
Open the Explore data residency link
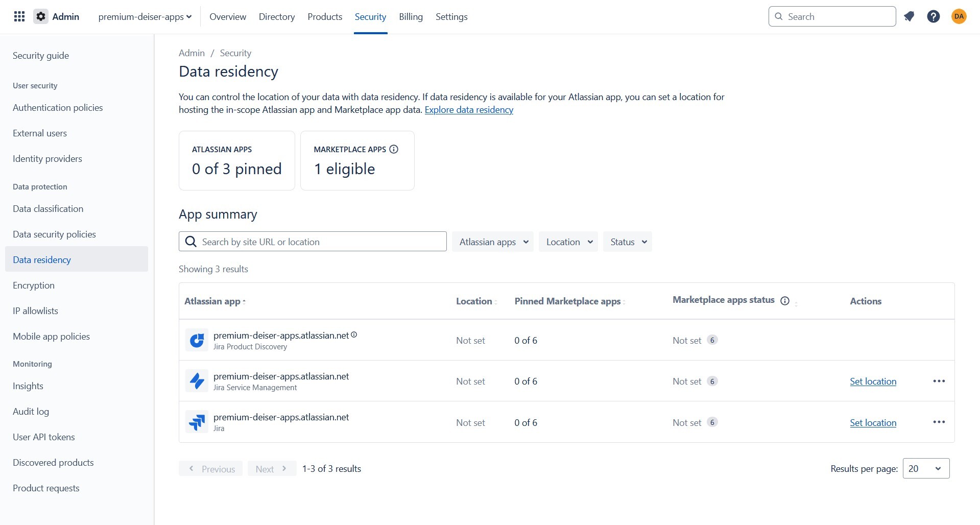point(469,109)
